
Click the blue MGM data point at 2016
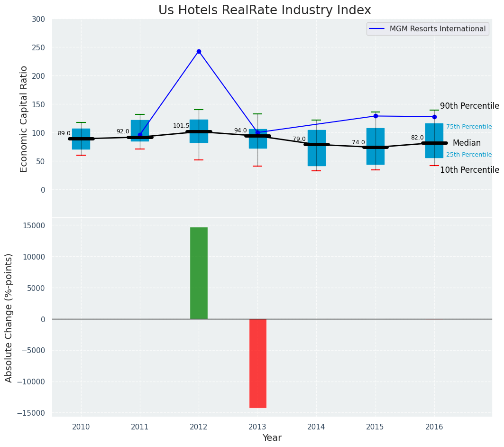coord(434,117)
